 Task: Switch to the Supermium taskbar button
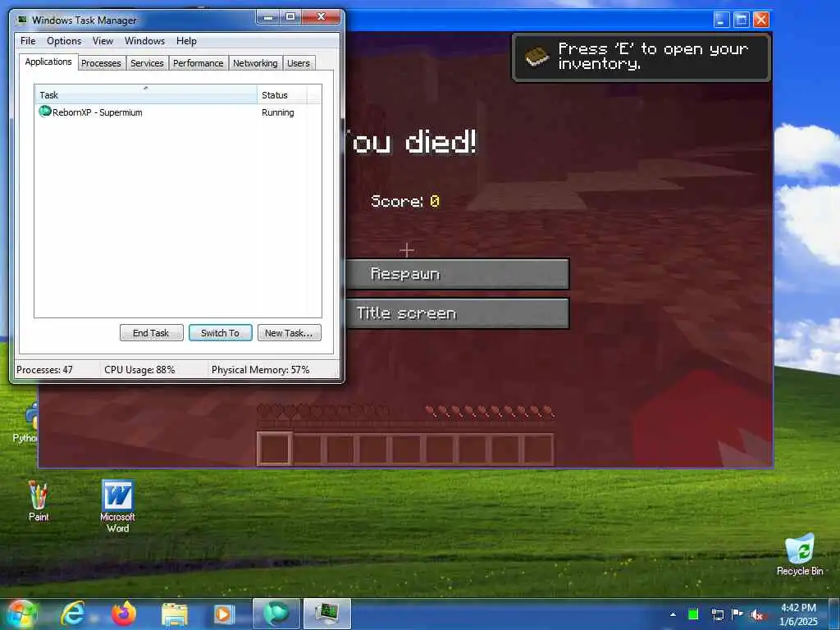276,614
